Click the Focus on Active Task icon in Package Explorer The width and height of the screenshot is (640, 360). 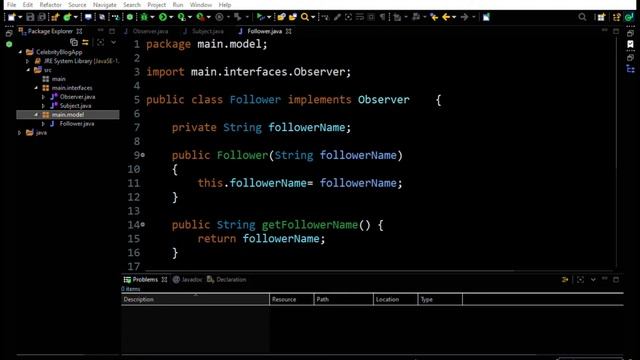[x=100, y=42]
